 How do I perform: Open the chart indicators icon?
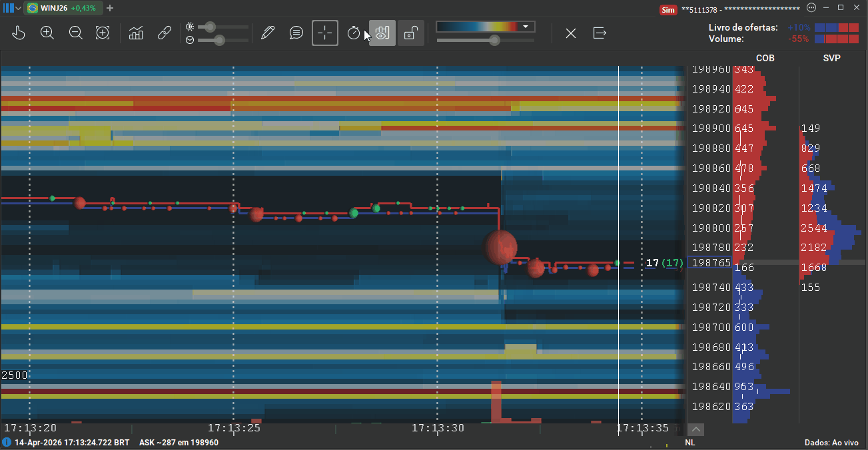tap(136, 33)
